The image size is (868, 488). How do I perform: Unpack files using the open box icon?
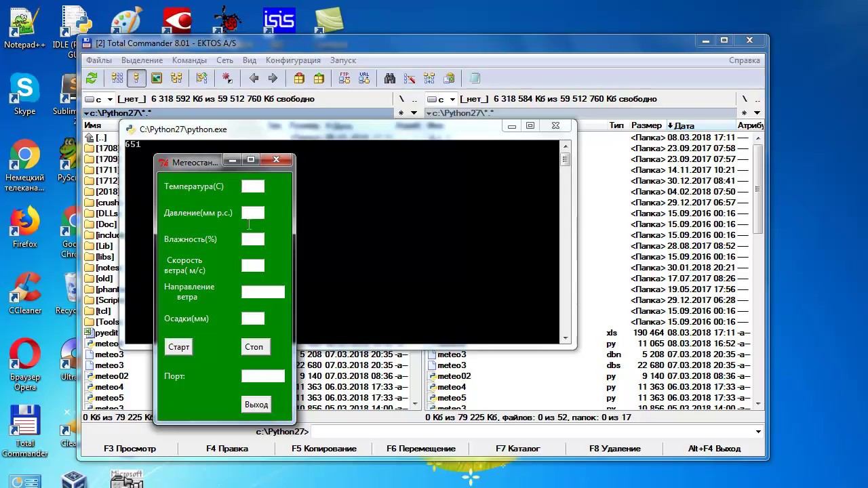pyautogui.click(x=319, y=79)
